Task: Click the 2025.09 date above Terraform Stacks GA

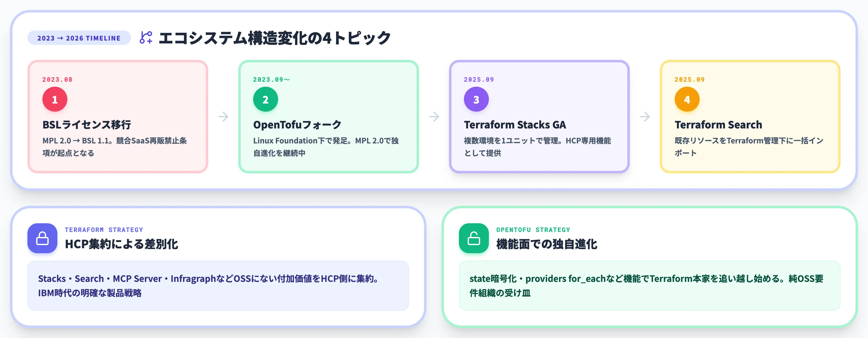Action: tap(479, 80)
